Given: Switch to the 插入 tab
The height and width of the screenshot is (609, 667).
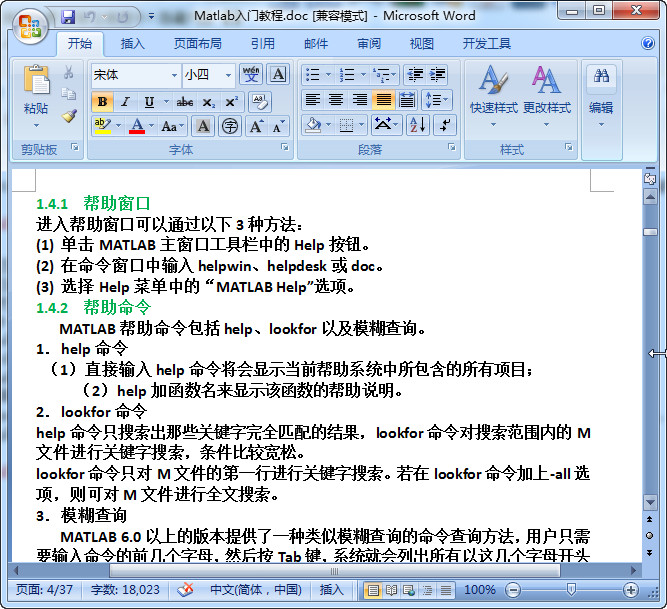Looking at the screenshot, I should pos(132,44).
